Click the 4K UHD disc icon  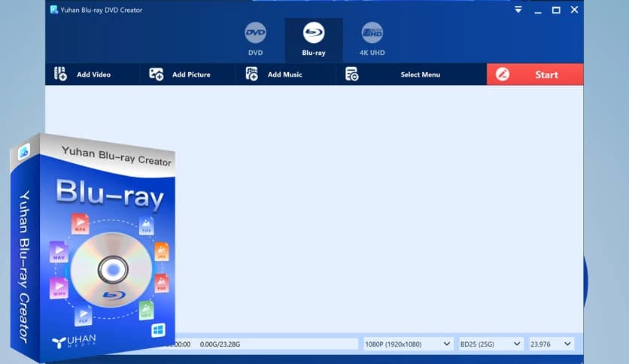(x=372, y=33)
